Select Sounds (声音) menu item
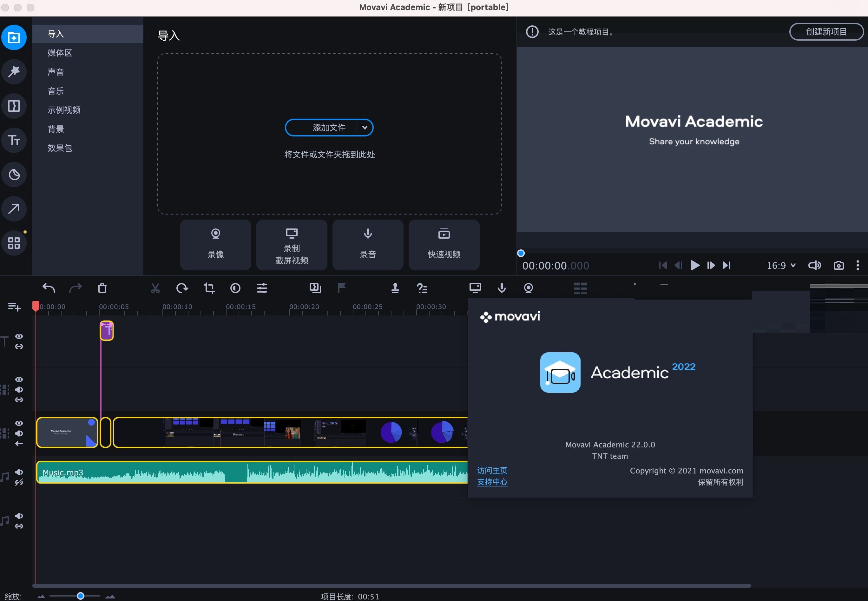The width and height of the screenshot is (868, 601). [87, 72]
